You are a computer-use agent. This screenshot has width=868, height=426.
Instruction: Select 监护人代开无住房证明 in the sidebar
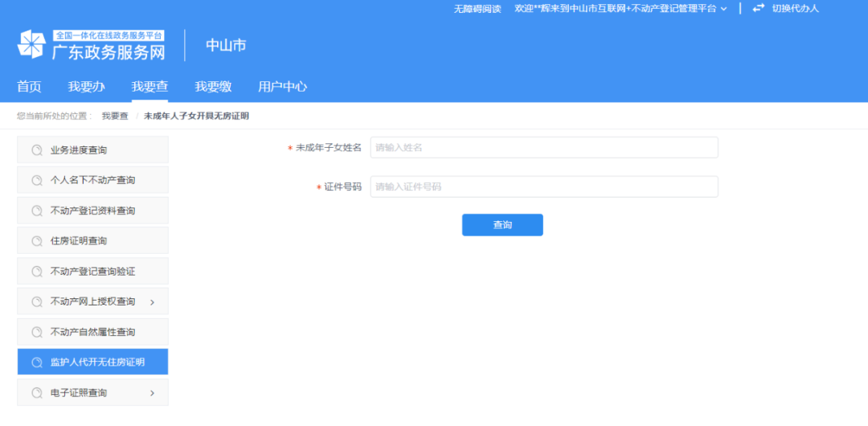coord(93,362)
